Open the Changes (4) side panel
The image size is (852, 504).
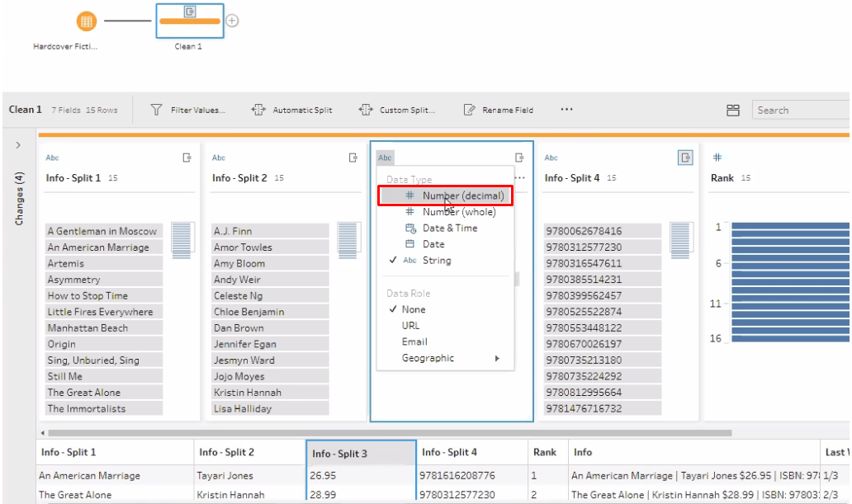point(20,198)
